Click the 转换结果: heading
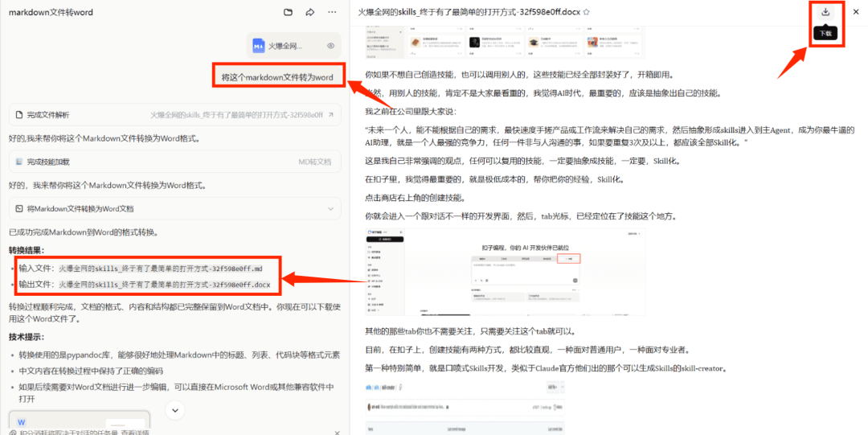Viewport: 868px width, 435px height. point(27,250)
